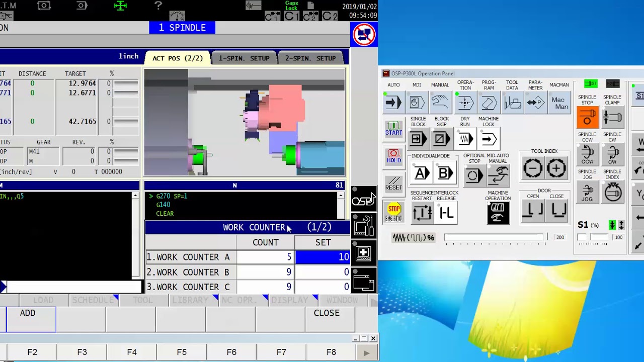Screen dimensions: 644x362
Task: Click the green axis cross icon
Action: coord(121,6)
